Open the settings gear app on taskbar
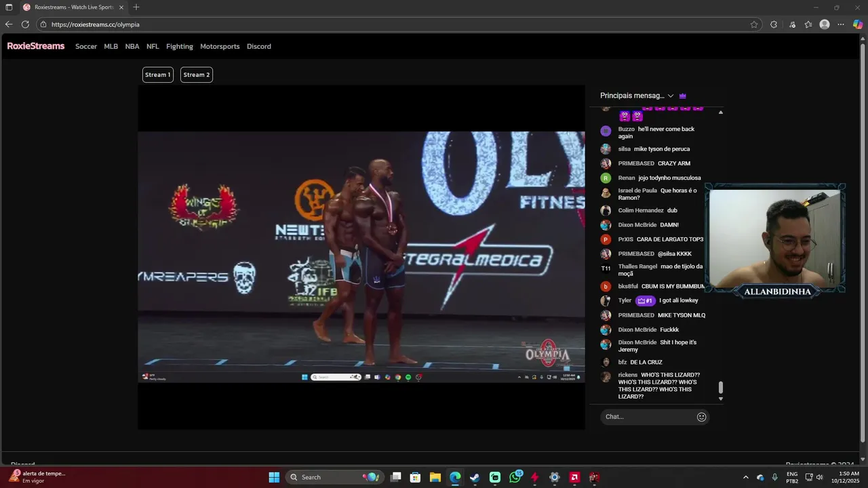 [555, 477]
